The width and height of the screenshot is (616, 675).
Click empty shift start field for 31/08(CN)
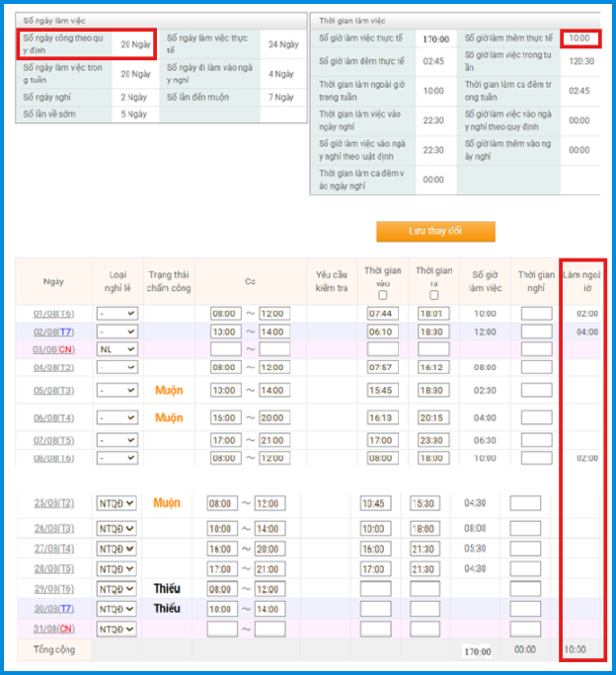[223, 629]
